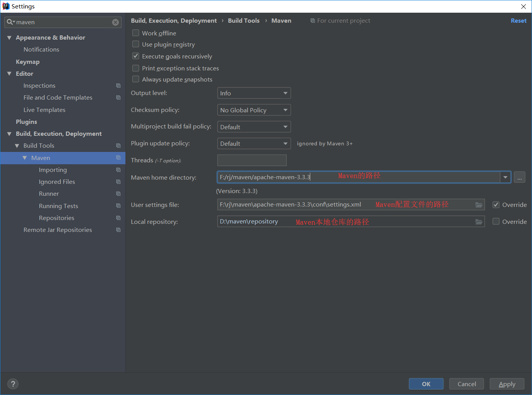Click the project-scope icon beside Remote Jar Repositories
Viewport: 532px width, 395px height.
click(x=119, y=230)
